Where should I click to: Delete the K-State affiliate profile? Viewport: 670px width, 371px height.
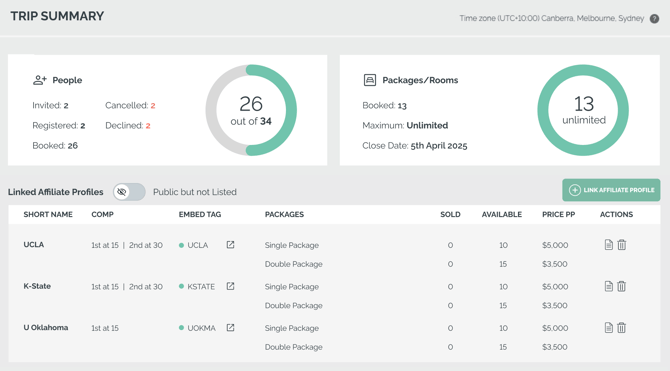click(x=622, y=286)
